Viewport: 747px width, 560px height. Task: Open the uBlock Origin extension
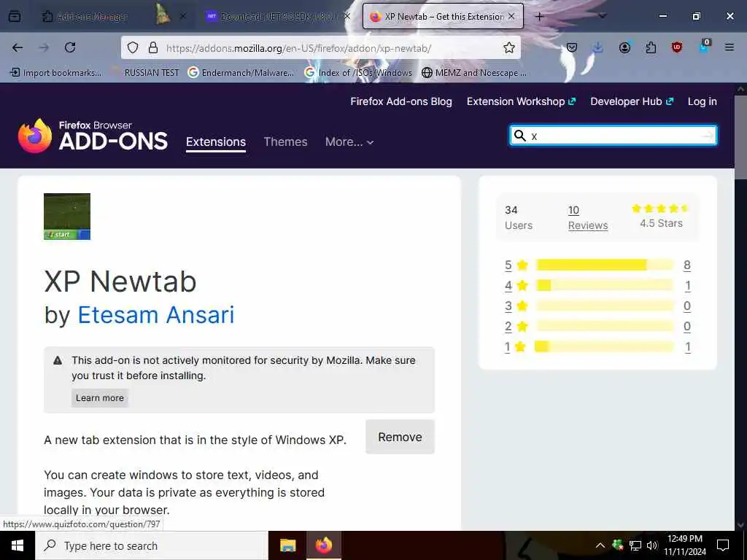[x=677, y=47]
